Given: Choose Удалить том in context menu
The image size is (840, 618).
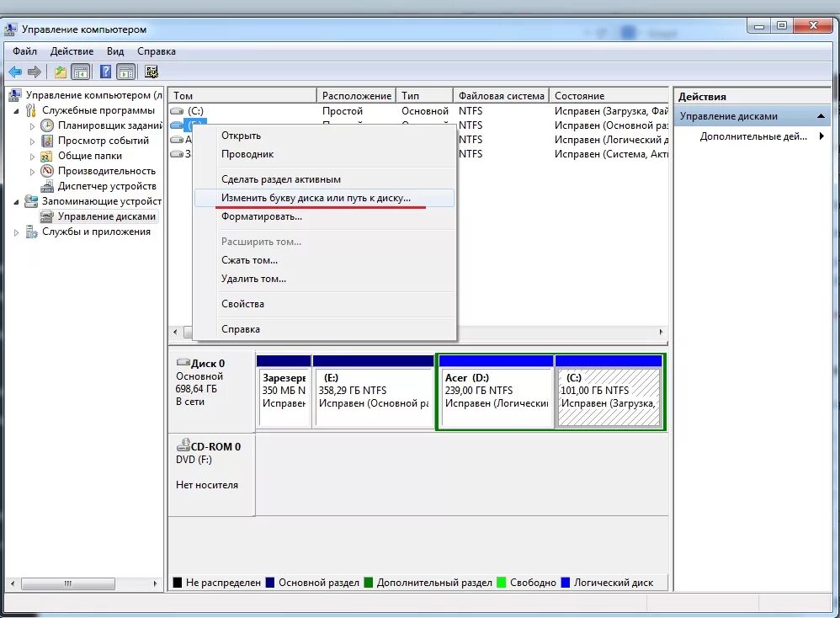Looking at the screenshot, I should (x=324, y=279).
